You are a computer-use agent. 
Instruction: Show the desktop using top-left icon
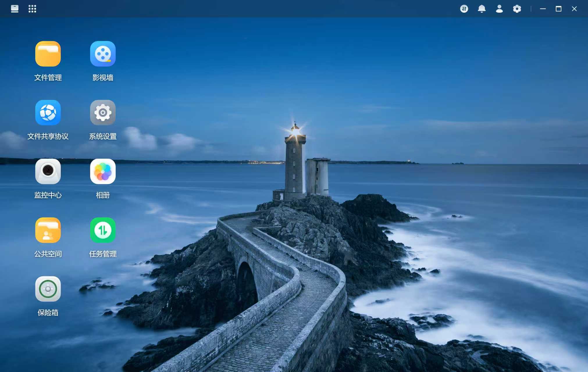click(15, 9)
